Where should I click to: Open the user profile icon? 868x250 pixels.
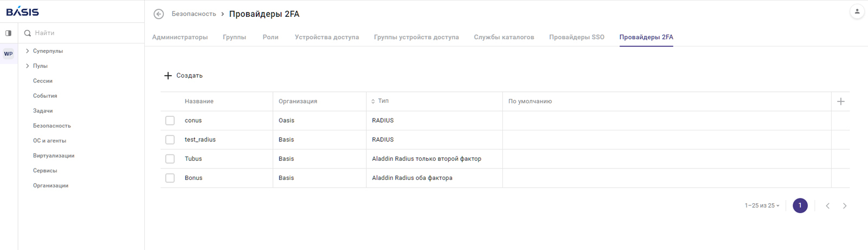coord(857,11)
